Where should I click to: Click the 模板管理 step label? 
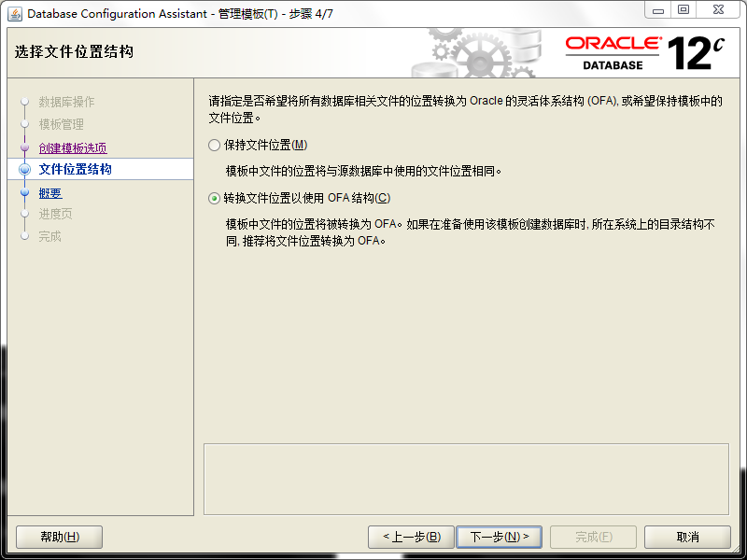pyautogui.click(x=62, y=124)
